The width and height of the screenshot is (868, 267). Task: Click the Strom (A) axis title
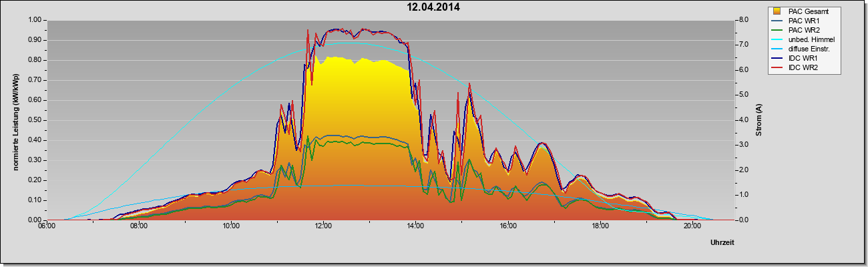pos(759,120)
